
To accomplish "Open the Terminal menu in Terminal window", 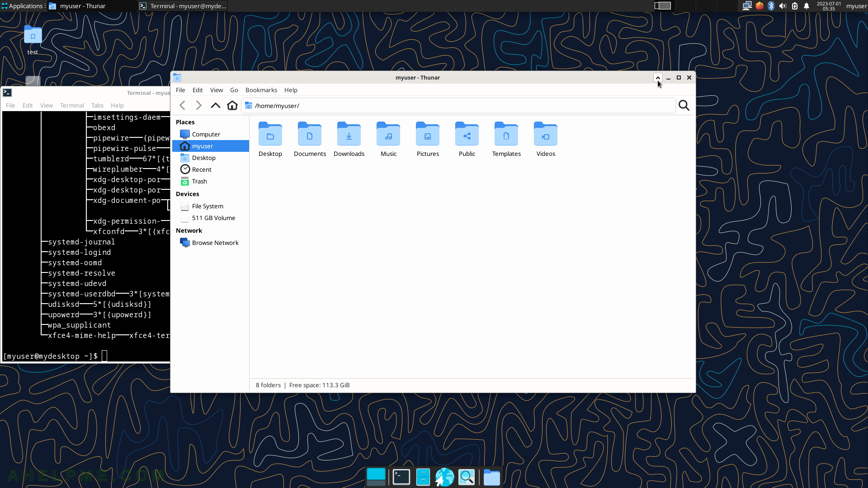I will 72,105.
